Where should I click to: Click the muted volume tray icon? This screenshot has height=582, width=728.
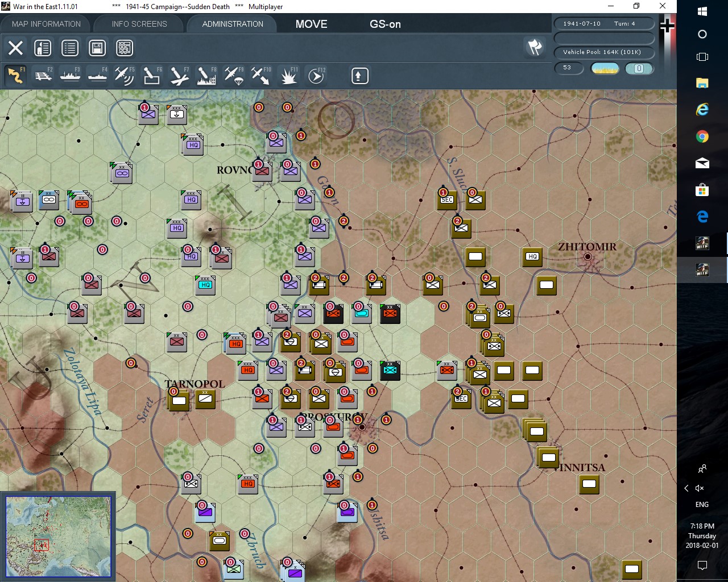[x=700, y=488]
